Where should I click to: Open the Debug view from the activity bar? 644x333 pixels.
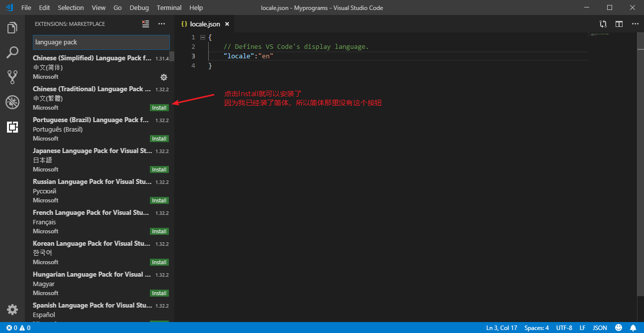click(x=12, y=102)
